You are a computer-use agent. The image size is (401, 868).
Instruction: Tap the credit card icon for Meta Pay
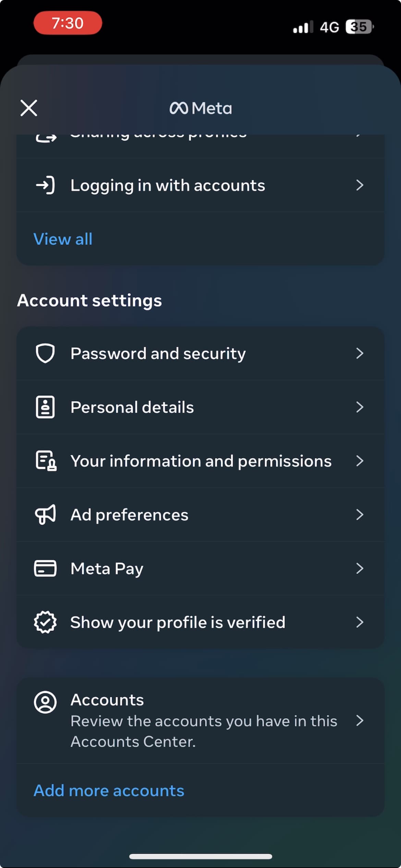pyautogui.click(x=45, y=568)
